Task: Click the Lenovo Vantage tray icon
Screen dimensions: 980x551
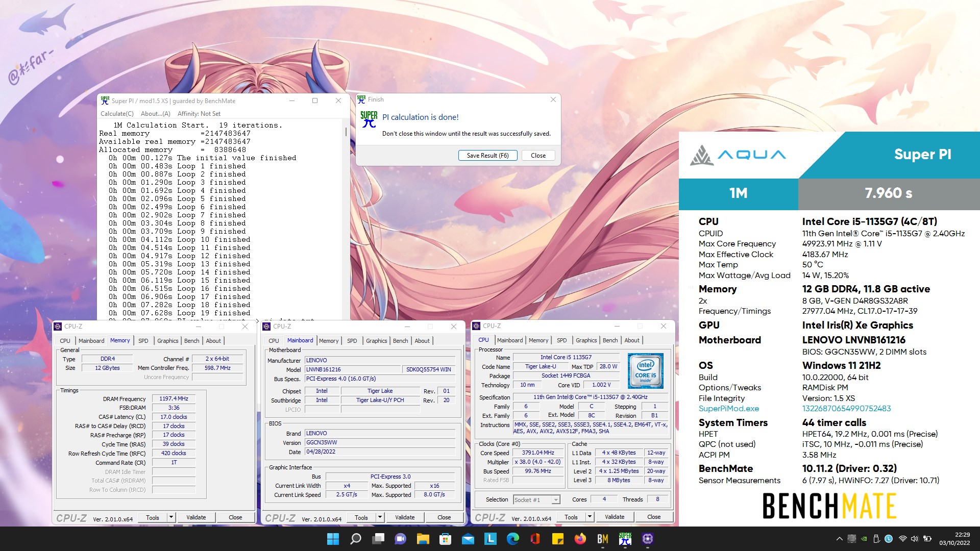Action: point(889,539)
